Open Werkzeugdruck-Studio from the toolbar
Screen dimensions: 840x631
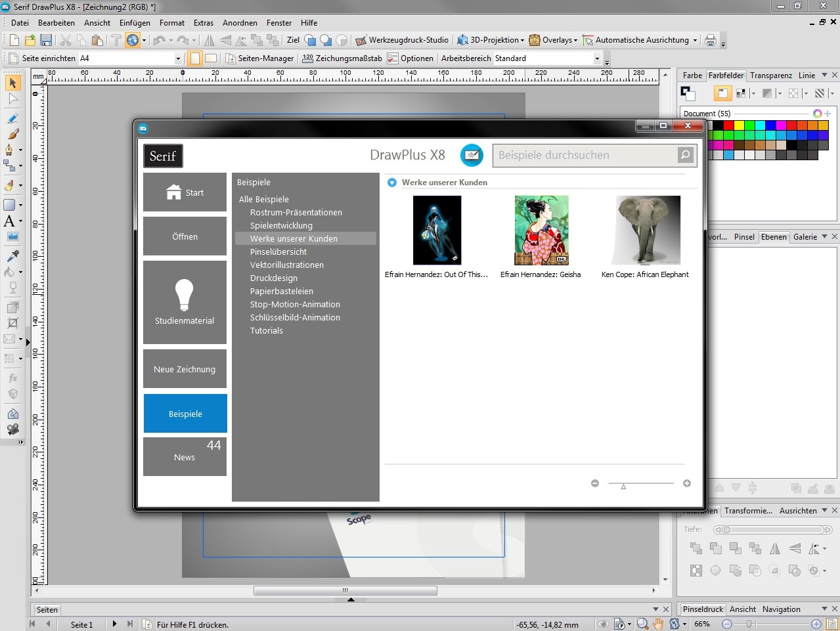click(402, 40)
